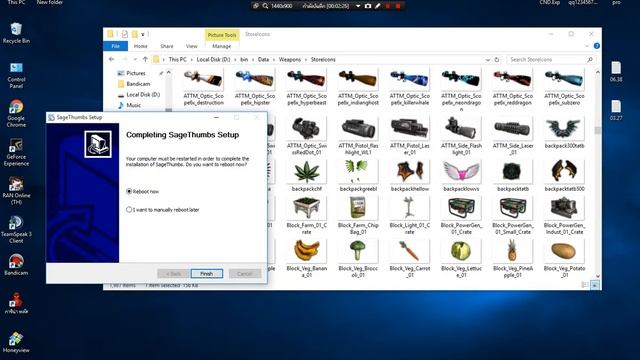This screenshot has height=360, width=640.
Task: Launch Google Chrome from the desktop
Action: [x=16, y=113]
